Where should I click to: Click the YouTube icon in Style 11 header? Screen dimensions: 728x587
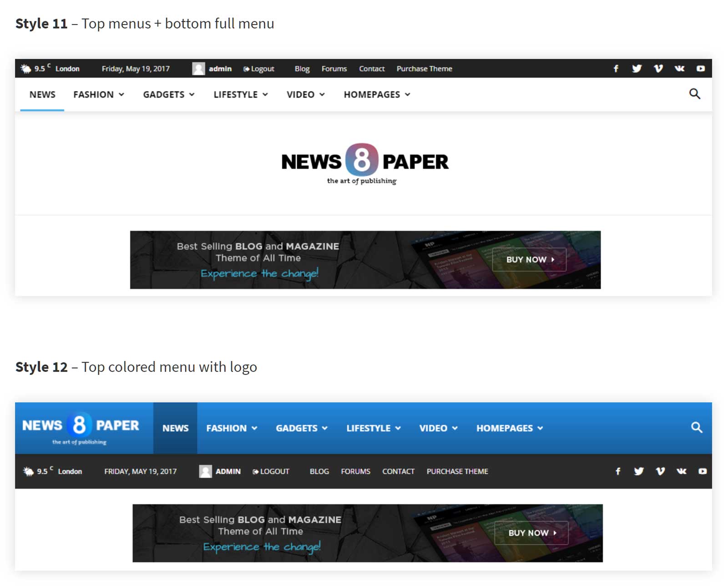click(x=701, y=69)
